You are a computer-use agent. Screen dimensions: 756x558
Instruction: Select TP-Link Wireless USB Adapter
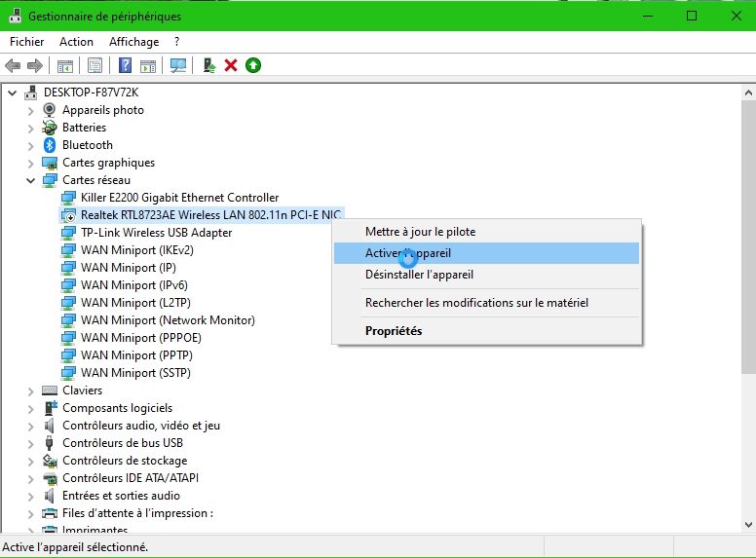pyautogui.click(x=156, y=233)
